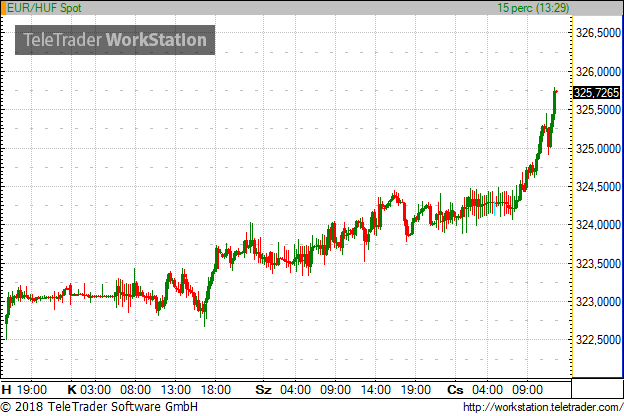Viewport: 624px width, 416px height.
Task: Click the EUR/HUF Spot chart title
Action: 44,8
